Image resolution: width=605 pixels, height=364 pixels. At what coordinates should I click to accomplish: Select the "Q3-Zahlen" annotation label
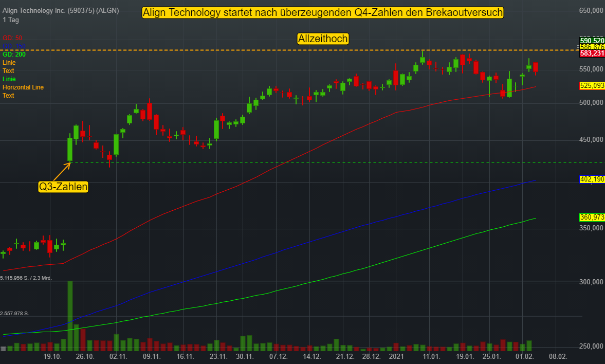[x=63, y=187]
